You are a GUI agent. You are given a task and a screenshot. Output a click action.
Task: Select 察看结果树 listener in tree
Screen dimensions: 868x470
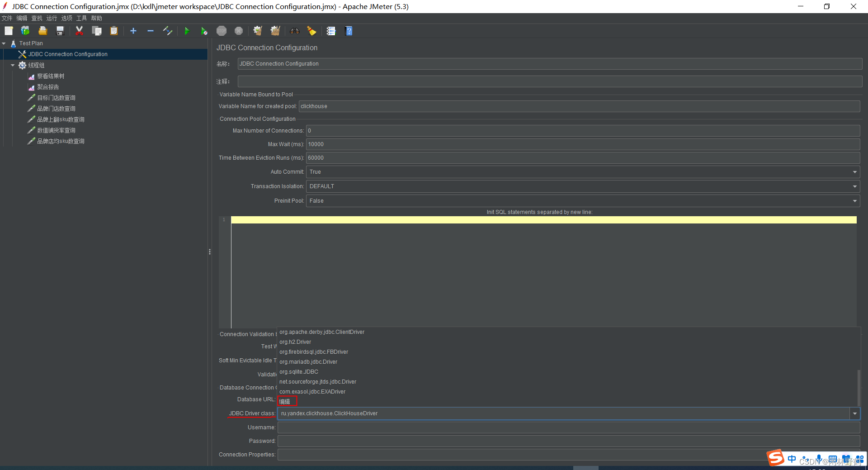[51, 76]
